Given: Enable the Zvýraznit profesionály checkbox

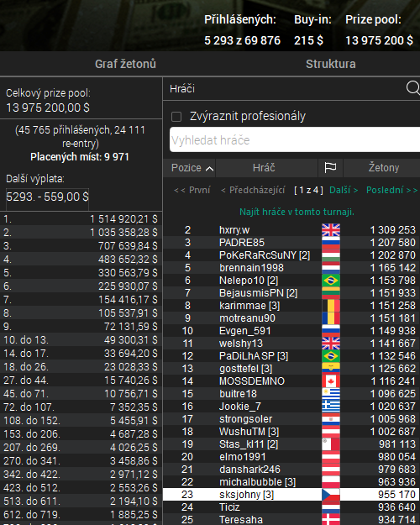Looking at the screenshot, I should pyautogui.click(x=176, y=117).
